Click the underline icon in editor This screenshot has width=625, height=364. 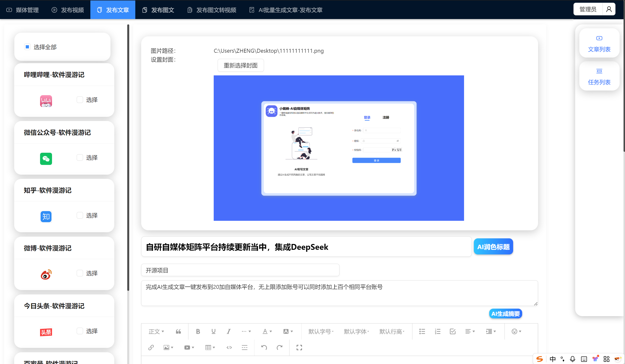click(x=213, y=331)
